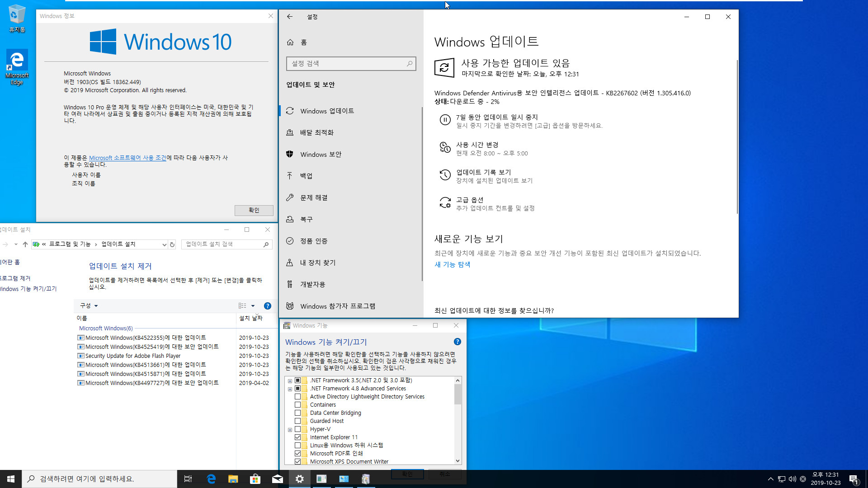Click 내 장치 찾기 person icon
Screen dimensions: 868x488
coord(290,263)
